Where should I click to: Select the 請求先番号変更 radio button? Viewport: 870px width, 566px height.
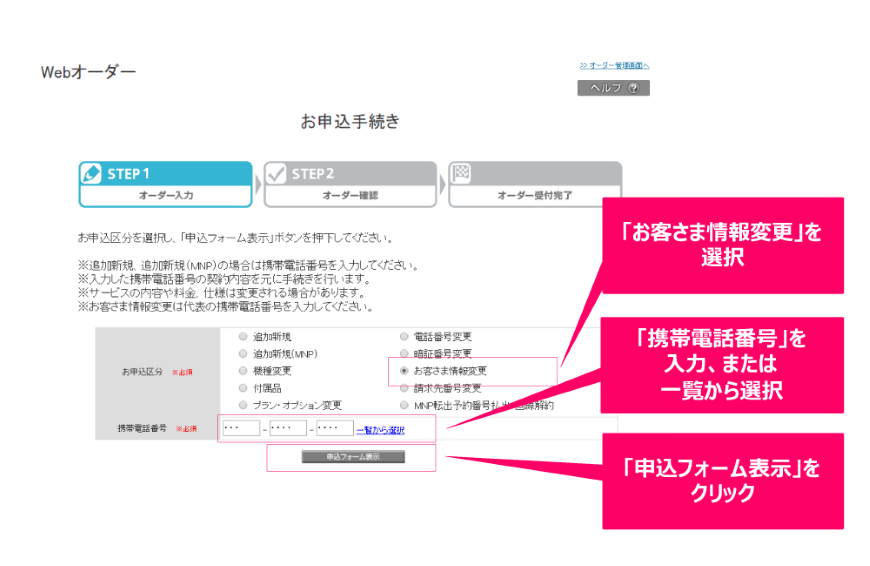tap(404, 388)
